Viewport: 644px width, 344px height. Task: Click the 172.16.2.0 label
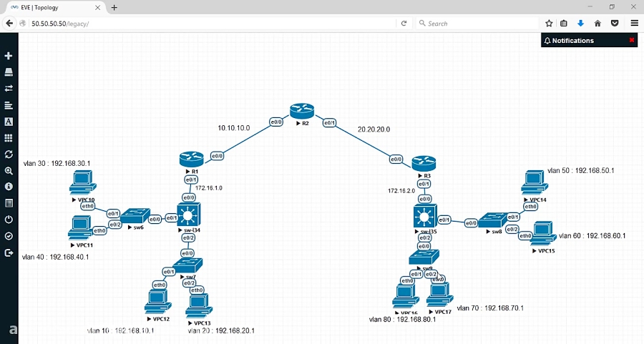pos(401,191)
